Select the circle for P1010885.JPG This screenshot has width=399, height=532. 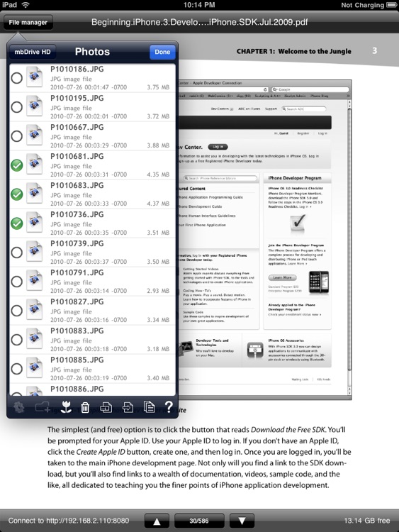coord(16,369)
